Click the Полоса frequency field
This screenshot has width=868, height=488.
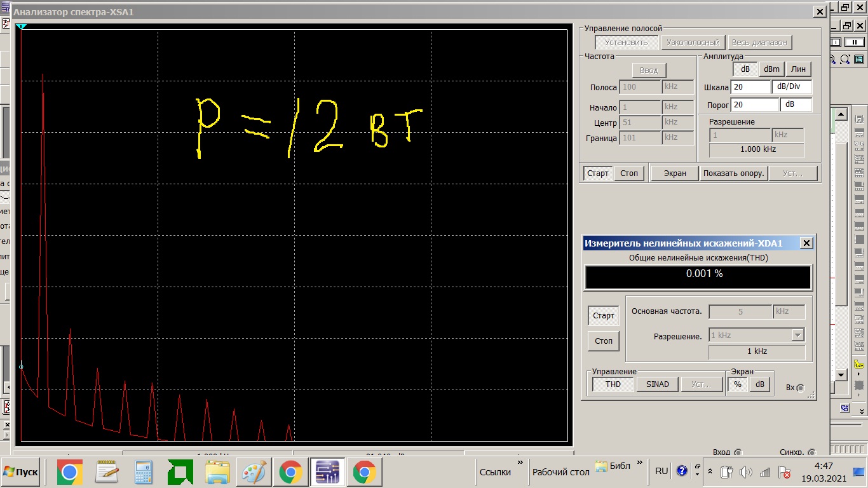click(641, 87)
